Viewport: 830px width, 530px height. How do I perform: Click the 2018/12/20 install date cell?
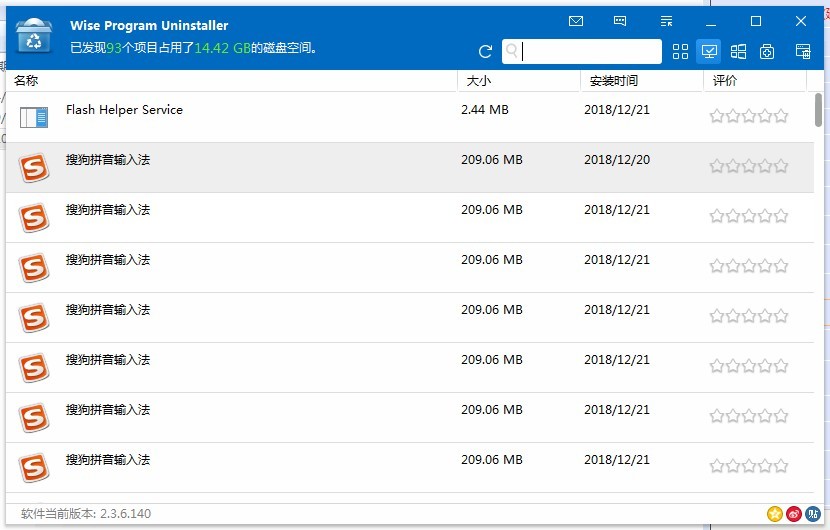pyautogui.click(x=617, y=160)
